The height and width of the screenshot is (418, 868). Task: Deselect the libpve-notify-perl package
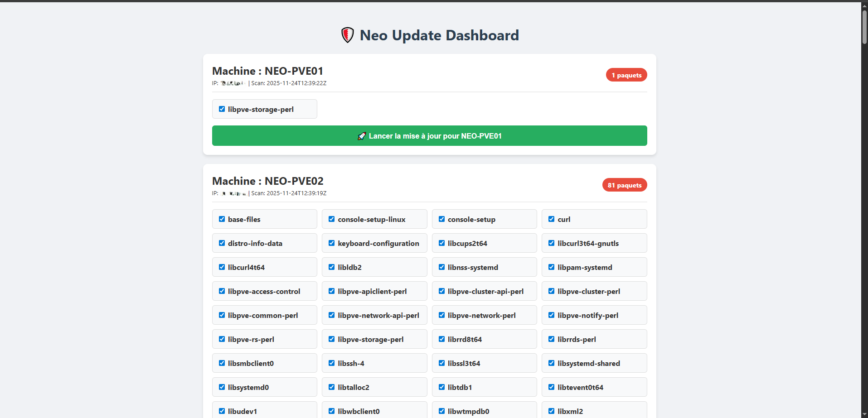tap(552, 315)
